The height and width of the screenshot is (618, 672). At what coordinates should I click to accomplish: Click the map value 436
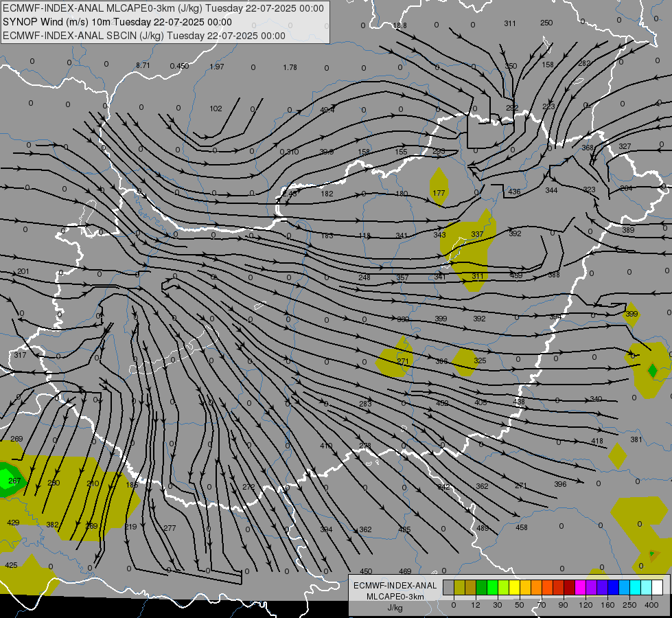514,192
